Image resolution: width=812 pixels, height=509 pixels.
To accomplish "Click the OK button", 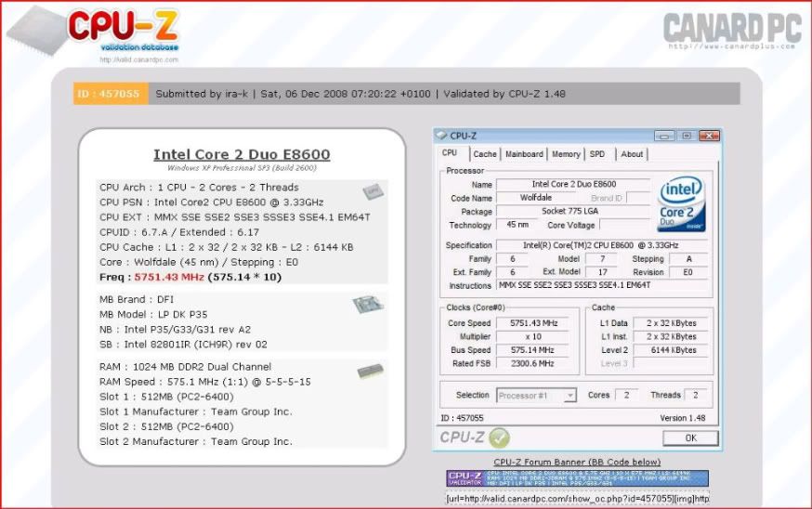I will (x=691, y=438).
